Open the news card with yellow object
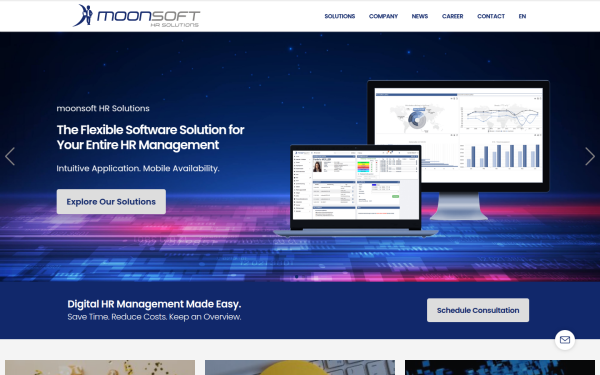Image resolution: width=600 pixels, height=375 pixels. (300, 367)
